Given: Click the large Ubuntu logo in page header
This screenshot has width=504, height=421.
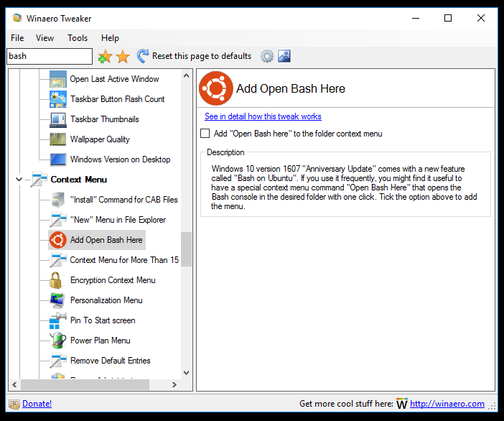Looking at the screenshot, I should [x=216, y=88].
